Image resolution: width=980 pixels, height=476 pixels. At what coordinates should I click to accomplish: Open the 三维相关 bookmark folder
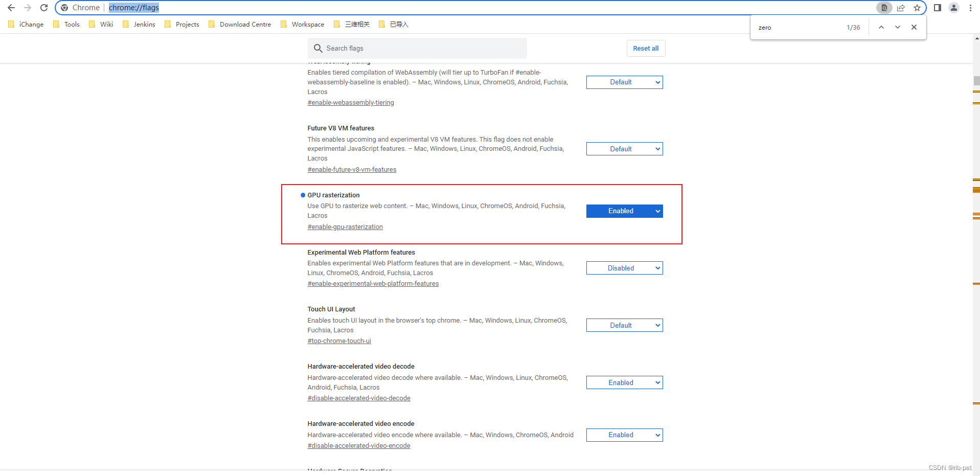(x=351, y=24)
